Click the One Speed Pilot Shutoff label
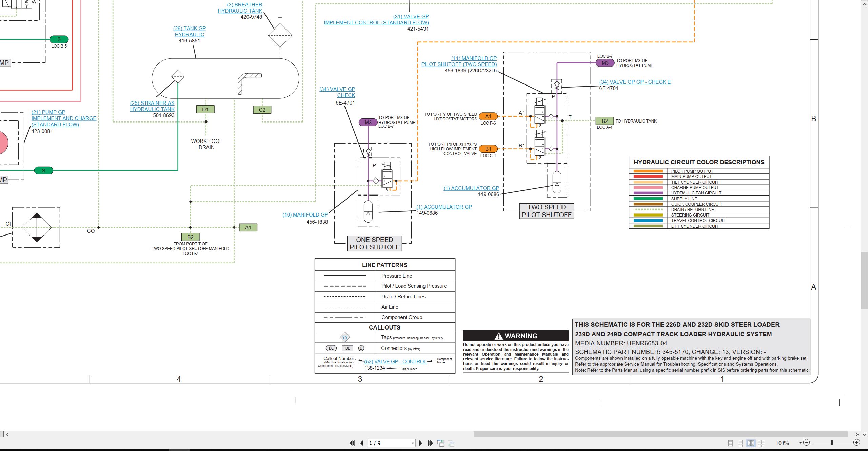The height and width of the screenshot is (451, 868). click(374, 243)
